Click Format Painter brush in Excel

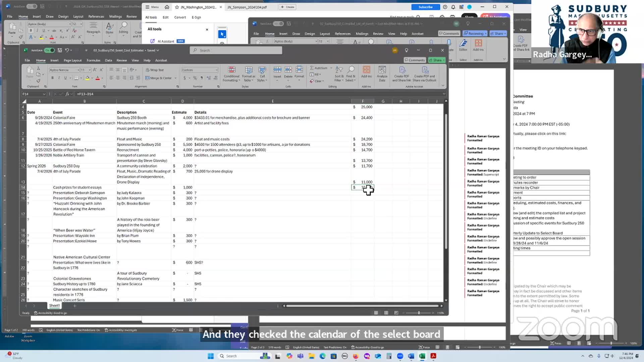[x=38, y=81]
